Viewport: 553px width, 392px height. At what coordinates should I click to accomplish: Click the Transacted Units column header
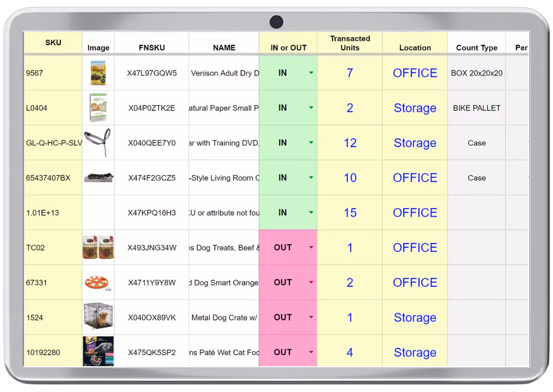pyautogui.click(x=350, y=43)
